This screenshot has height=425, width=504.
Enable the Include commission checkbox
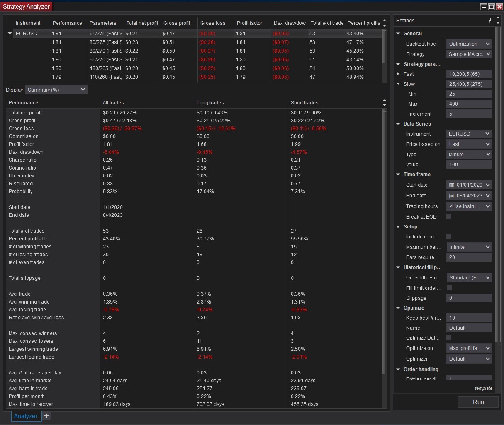[449, 236]
